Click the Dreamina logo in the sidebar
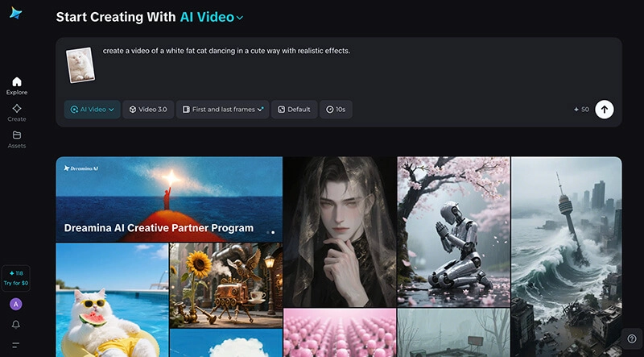 tap(15, 13)
